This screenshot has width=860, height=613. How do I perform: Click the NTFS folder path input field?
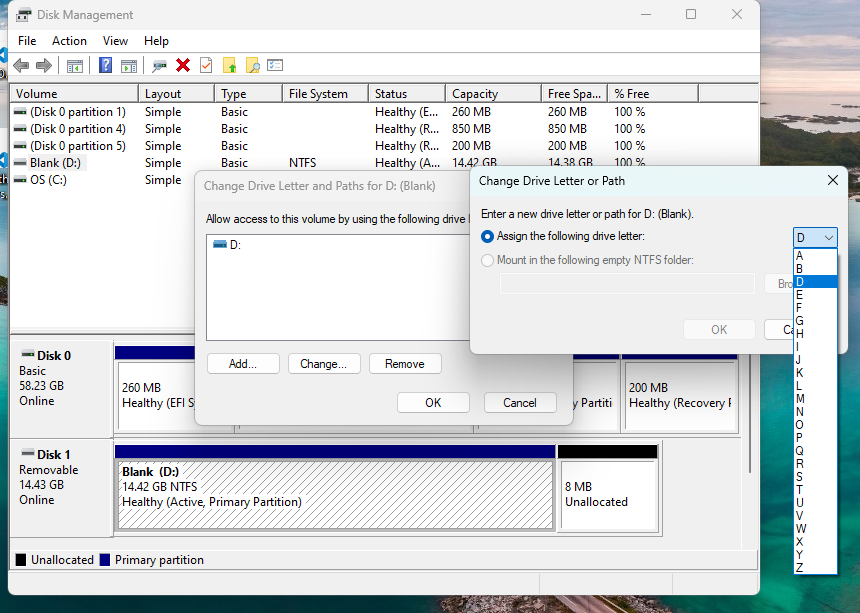[x=627, y=284]
